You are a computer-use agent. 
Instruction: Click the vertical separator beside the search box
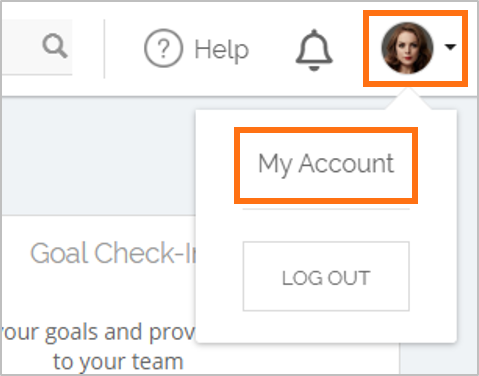pyautogui.click(x=104, y=49)
